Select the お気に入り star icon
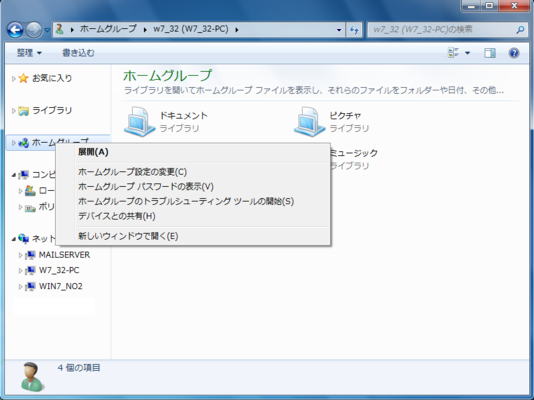The height and width of the screenshot is (400, 534). point(23,78)
